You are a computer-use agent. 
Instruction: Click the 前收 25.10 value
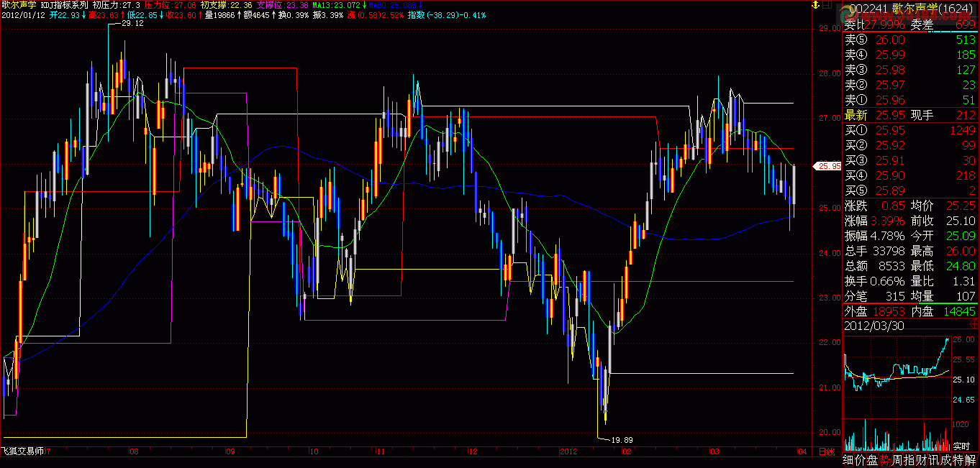[961, 221]
